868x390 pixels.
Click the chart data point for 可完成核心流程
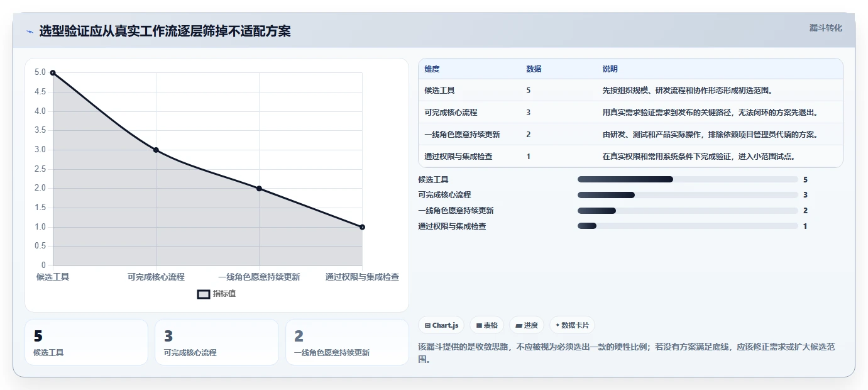tap(156, 150)
